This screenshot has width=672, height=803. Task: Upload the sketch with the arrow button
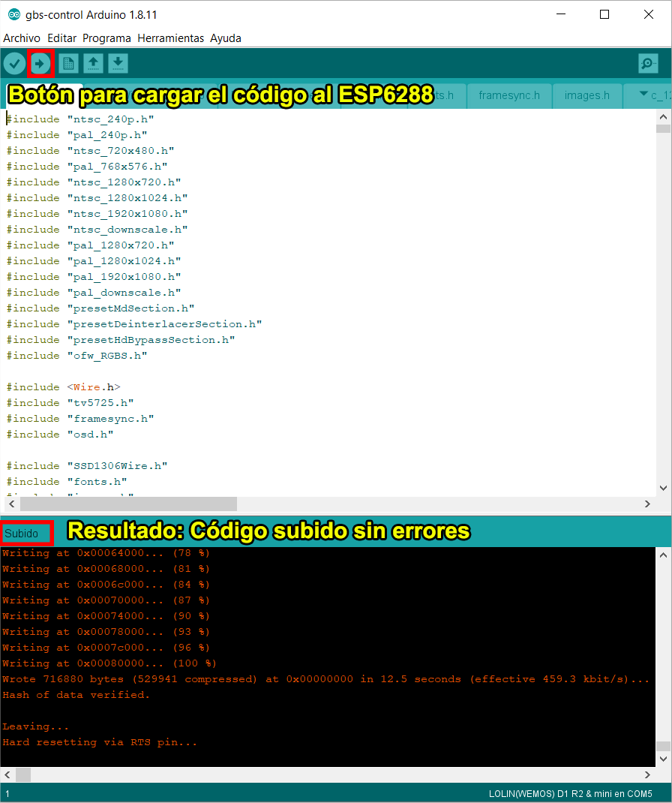pyautogui.click(x=40, y=64)
